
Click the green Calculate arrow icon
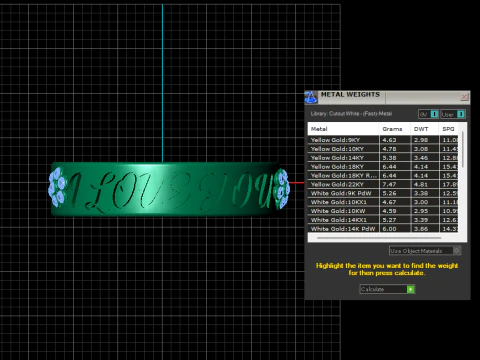(411, 289)
